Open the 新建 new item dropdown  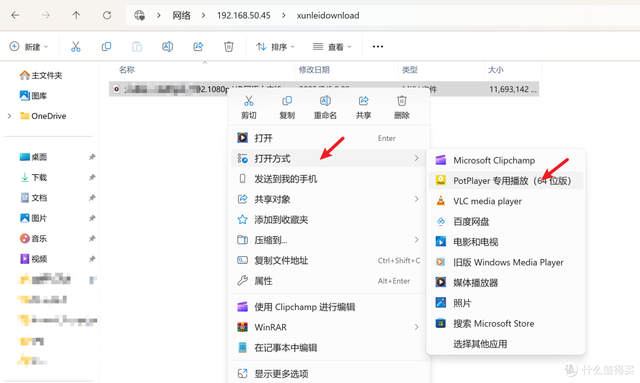29,47
